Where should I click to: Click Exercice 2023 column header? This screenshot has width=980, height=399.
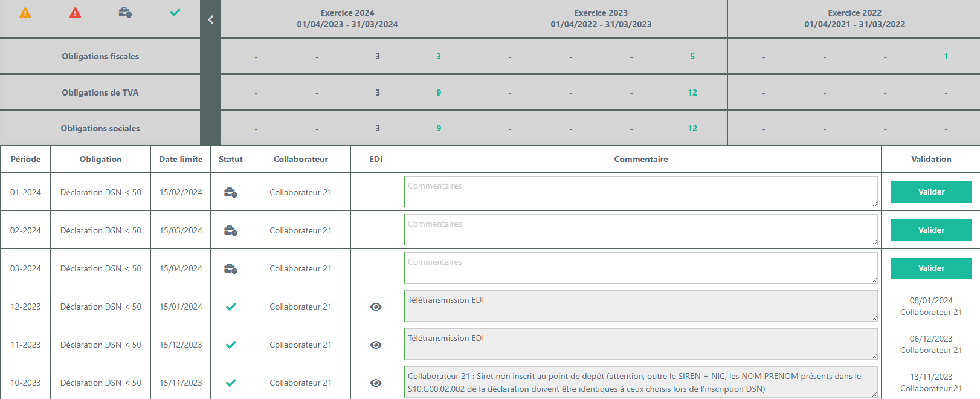pos(601,18)
